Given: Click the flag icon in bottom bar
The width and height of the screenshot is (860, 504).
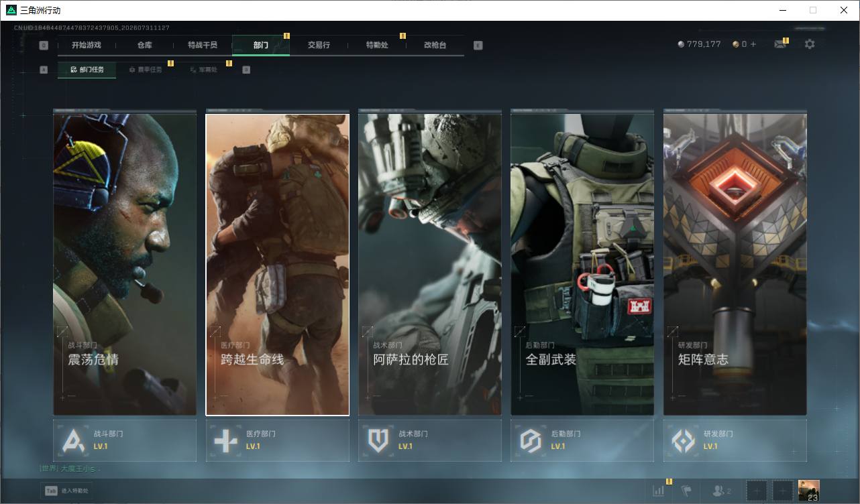Looking at the screenshot, I should point(686,491).
